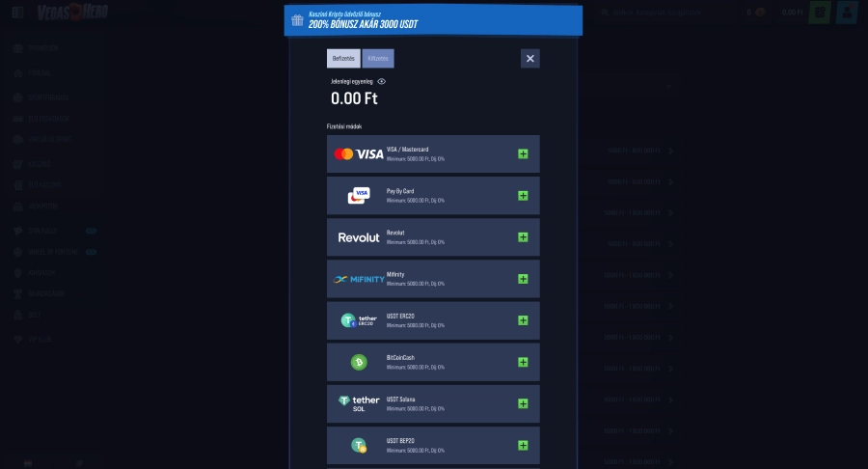Click the 0.00 Ft balance in the header
Image resolution: width=868 pixels, height=469 pixels.
pyautogui.click(x=792, y=13)
